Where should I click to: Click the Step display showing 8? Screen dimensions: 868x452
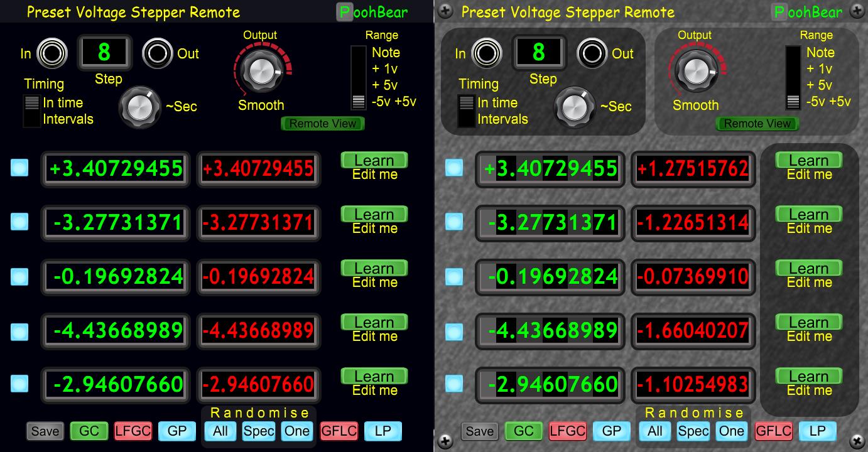(104, 53)
